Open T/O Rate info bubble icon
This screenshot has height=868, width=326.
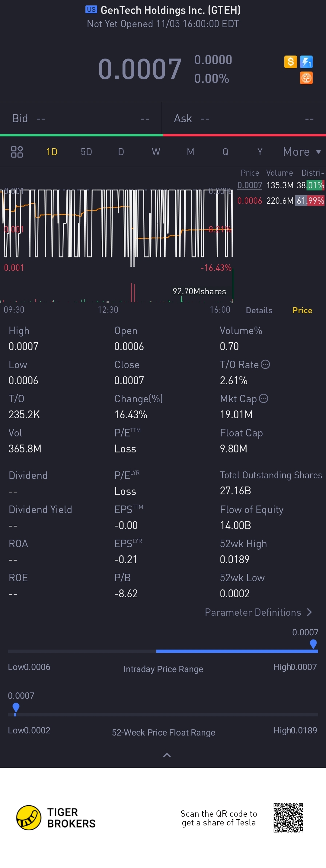pos(266,364)
